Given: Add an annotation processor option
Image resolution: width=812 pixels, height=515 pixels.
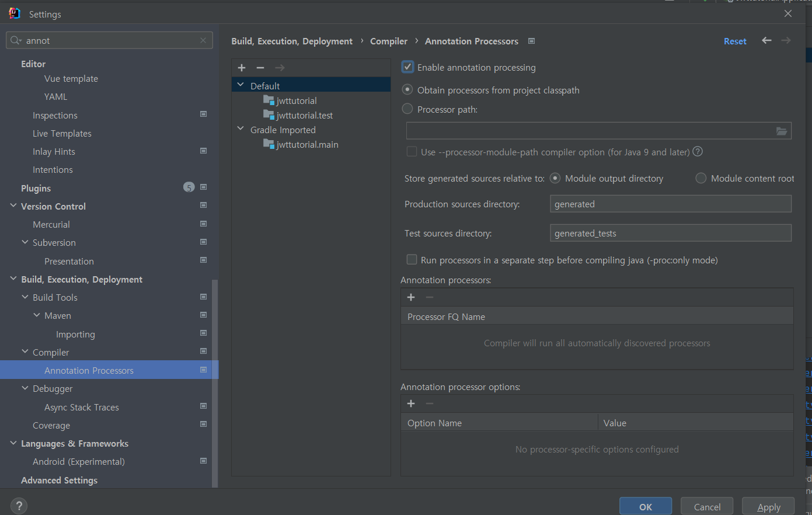Looking at the screenshot, I should pyautogui.click(x=411, y=403).
